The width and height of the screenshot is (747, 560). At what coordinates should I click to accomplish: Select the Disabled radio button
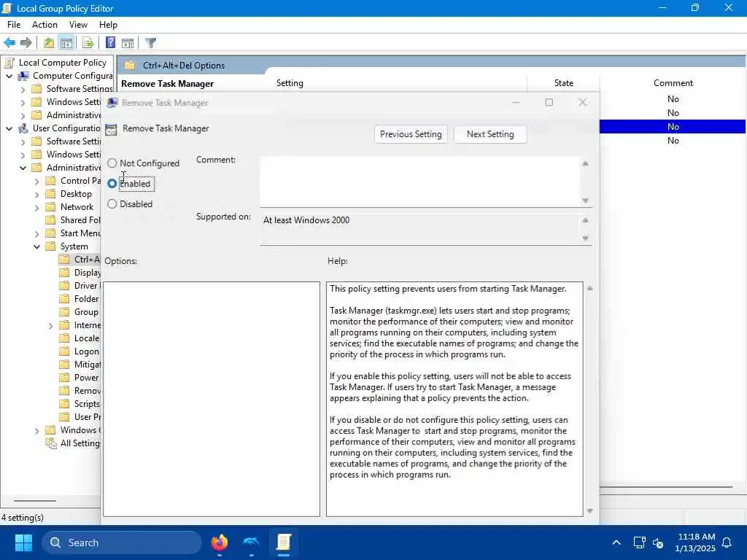(x=112, y=204)
